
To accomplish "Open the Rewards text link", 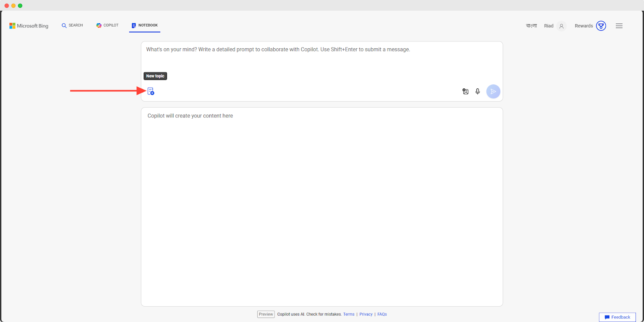I will coord(584,26).
